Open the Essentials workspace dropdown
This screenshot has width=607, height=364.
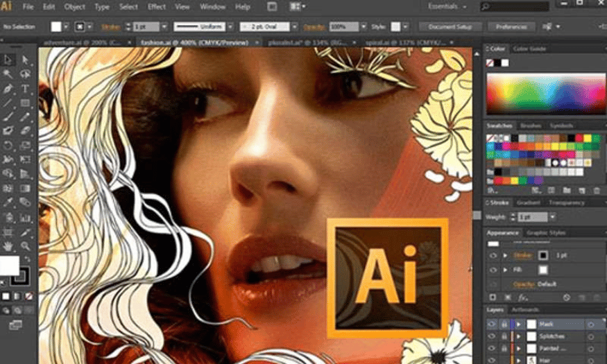[447, 6]
